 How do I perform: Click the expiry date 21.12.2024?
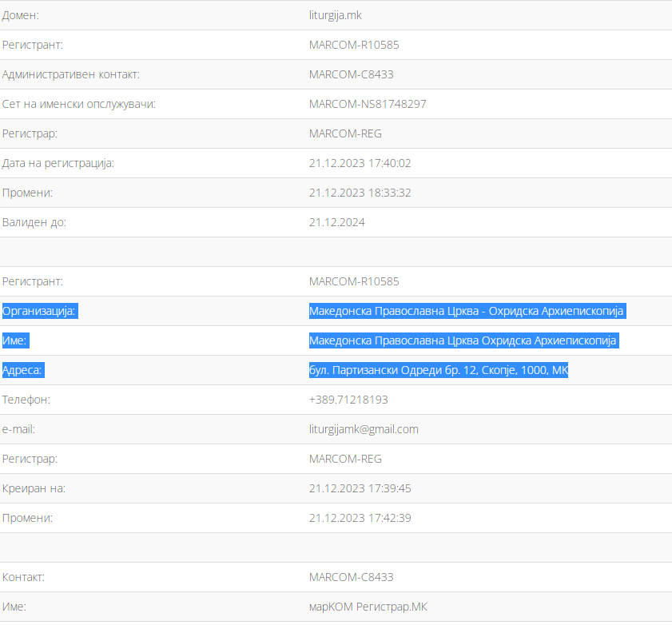[336, 222]
